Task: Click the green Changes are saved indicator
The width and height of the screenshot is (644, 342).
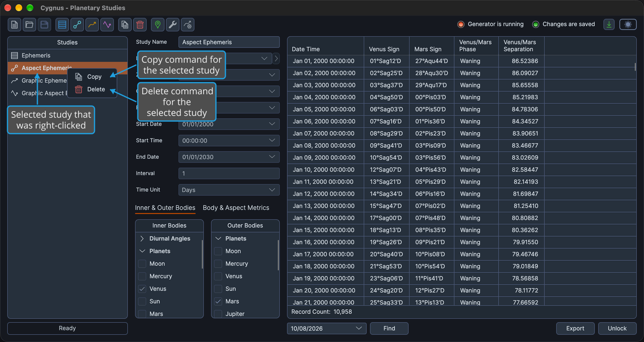Action: pos(535,24)
